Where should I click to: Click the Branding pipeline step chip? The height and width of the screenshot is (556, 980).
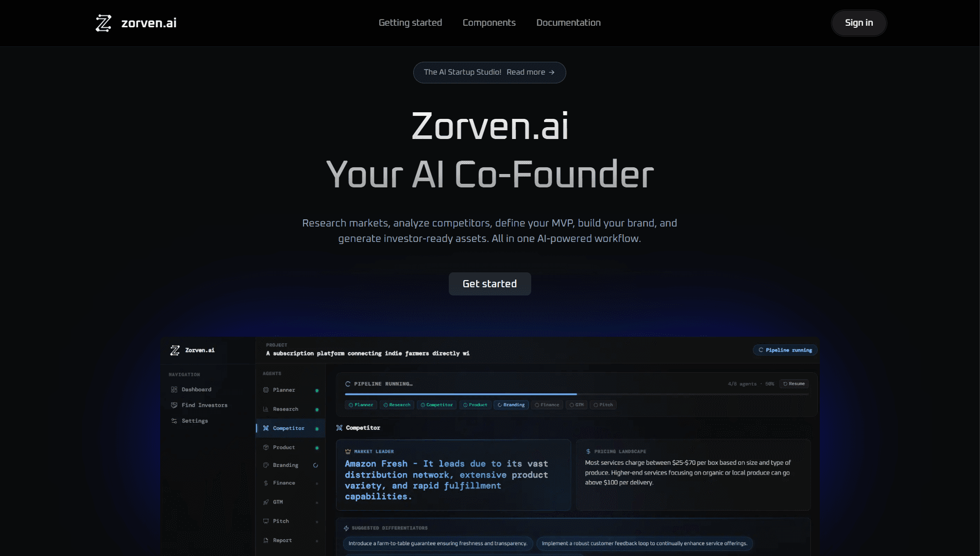[x=511, y=405]
